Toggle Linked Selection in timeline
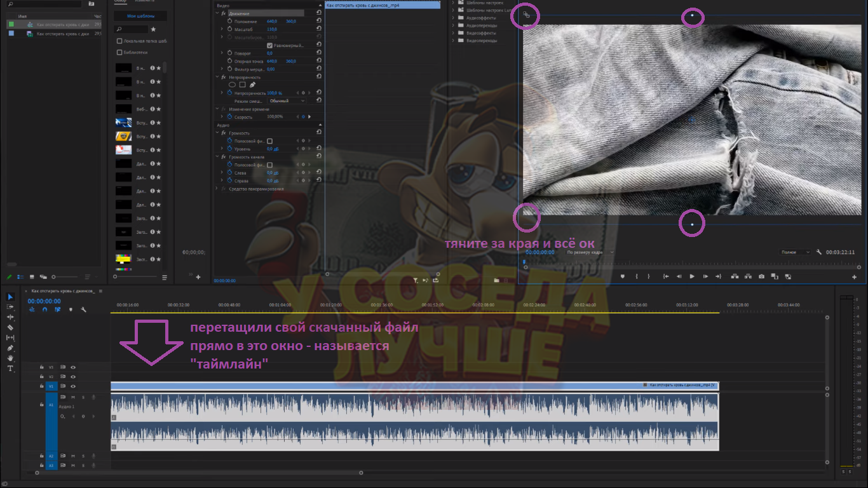Viewport: 868px width, 488px height. (57, 309)
